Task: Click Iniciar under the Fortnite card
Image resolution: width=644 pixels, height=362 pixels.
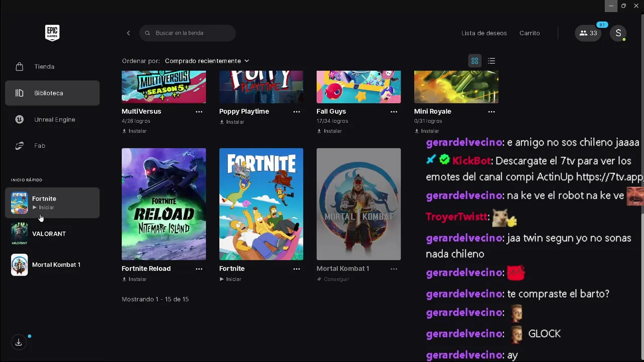Action: coord(230,280)
